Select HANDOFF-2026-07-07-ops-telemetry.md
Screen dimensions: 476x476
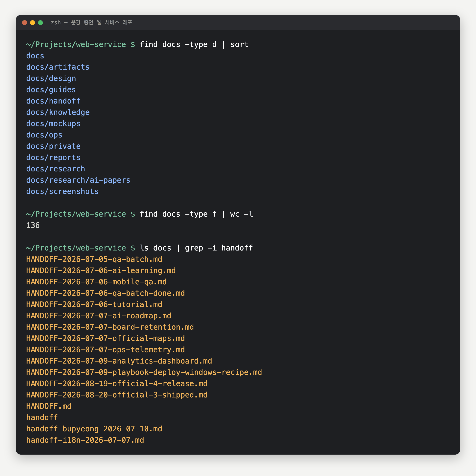click(106, 350)
